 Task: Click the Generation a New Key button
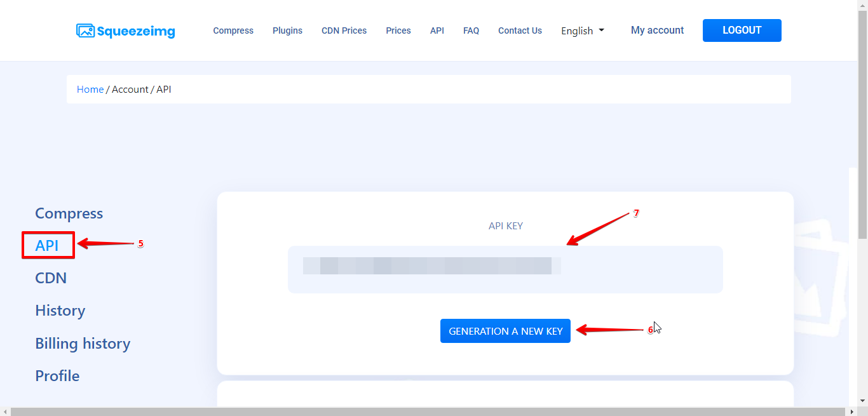point(505,331)
